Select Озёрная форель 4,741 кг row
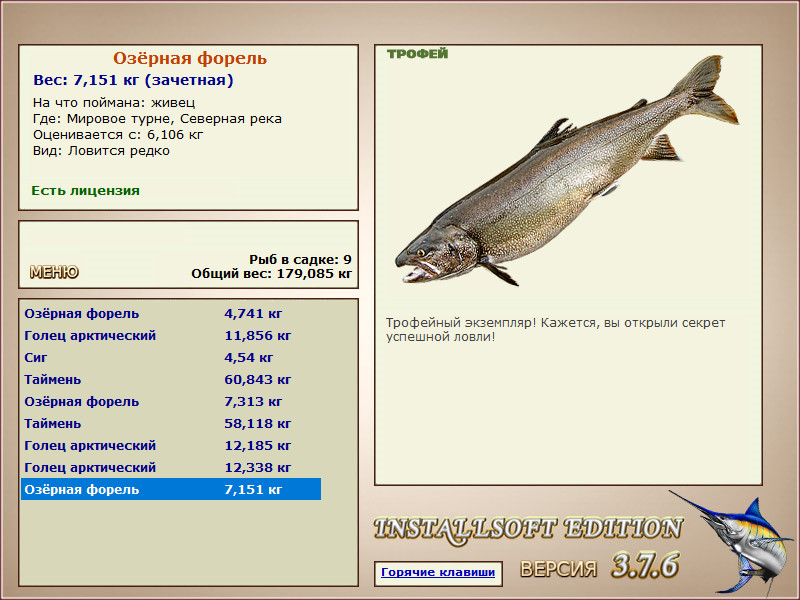 coord(171,313)
